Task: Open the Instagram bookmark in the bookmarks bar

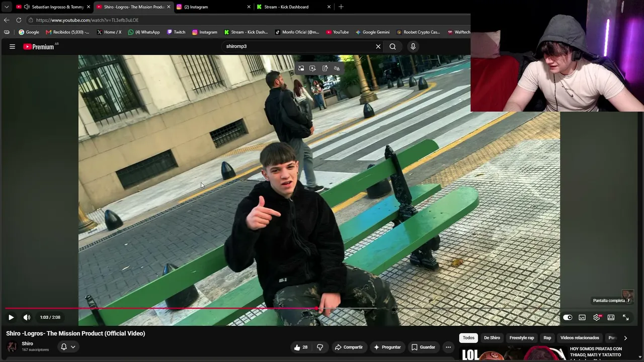Action: [x=205, y=32]
